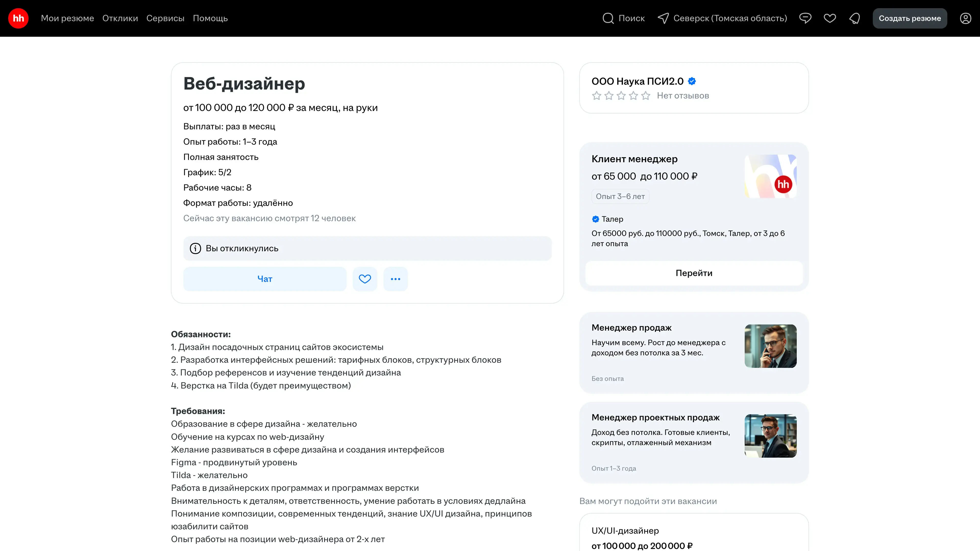Open the chat messages icon in header
This screenshot has width=980, height=551.
805,18
